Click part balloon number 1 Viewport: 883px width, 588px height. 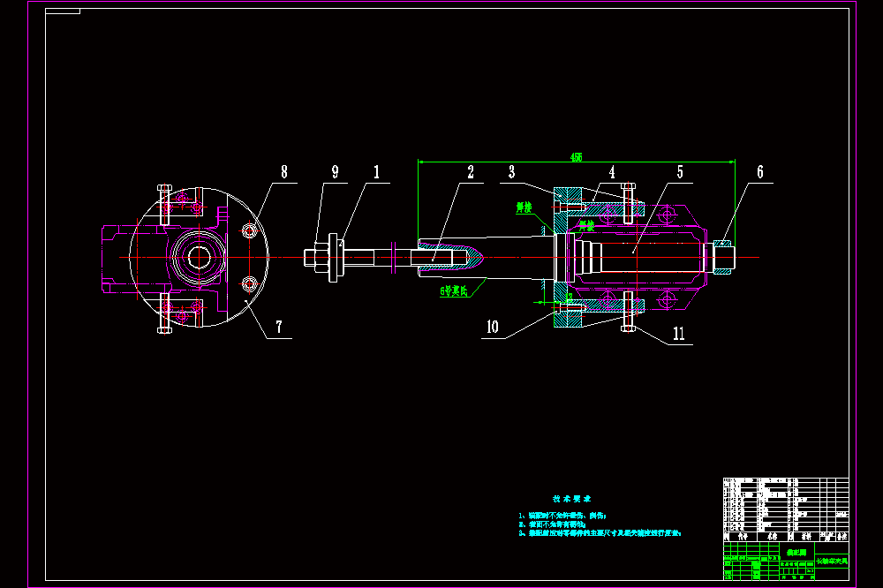pos(377,172)
